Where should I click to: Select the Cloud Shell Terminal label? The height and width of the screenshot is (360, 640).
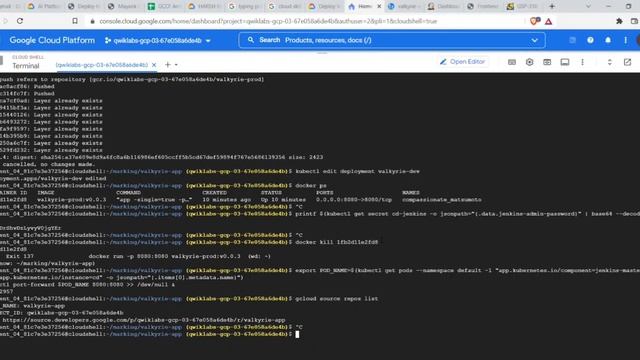point(26,66)
